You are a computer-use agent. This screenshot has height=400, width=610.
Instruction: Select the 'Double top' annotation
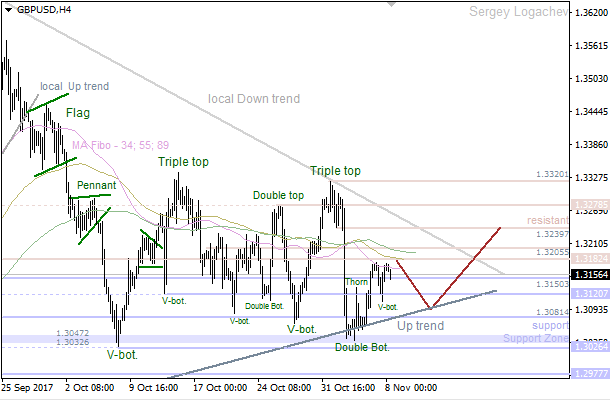278,196
